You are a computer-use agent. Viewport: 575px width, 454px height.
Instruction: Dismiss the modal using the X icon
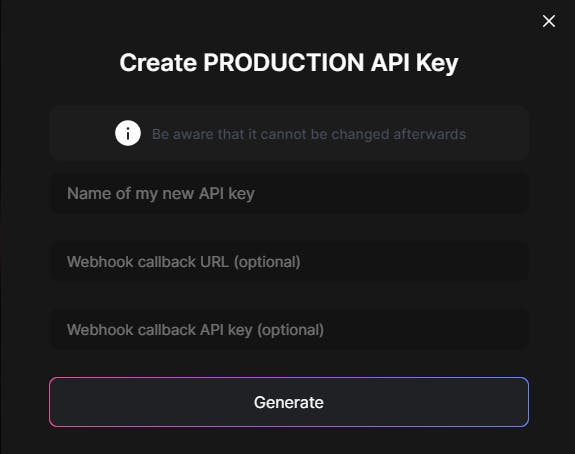point(549,21)
